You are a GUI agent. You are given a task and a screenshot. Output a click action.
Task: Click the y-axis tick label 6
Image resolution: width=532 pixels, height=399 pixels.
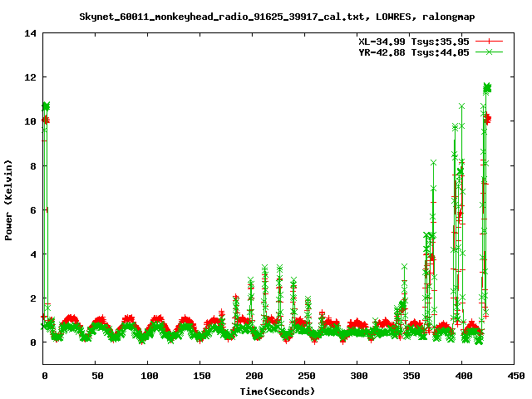click(33, 210)
